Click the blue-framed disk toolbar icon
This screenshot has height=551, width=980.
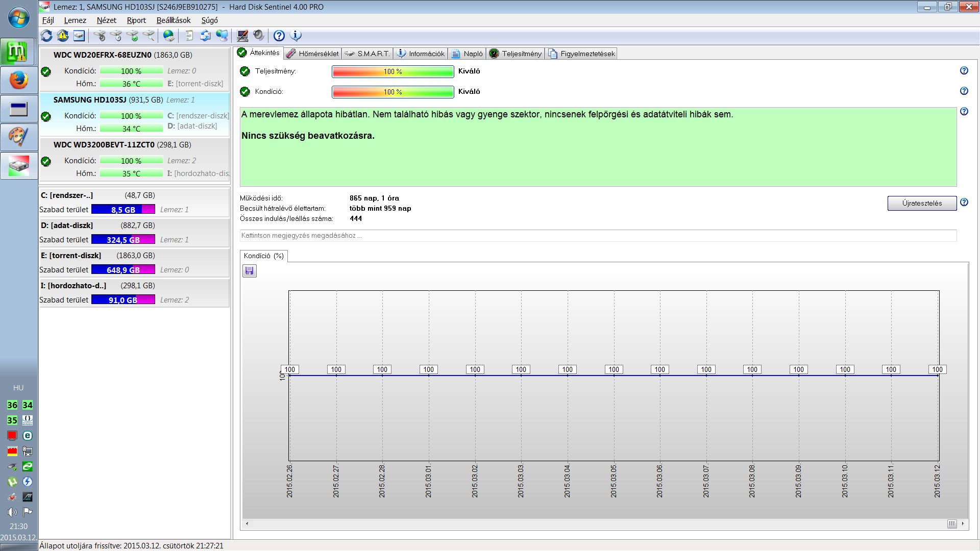coord(79,36)
